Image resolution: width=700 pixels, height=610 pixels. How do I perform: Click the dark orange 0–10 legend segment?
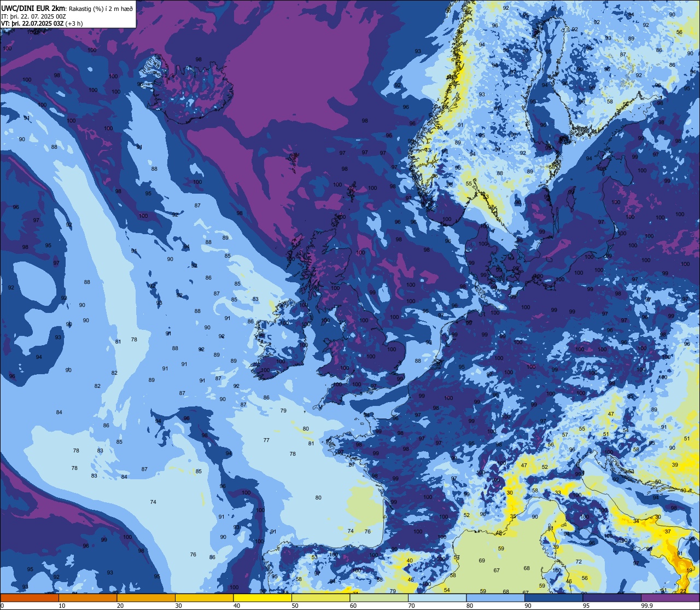30,597
